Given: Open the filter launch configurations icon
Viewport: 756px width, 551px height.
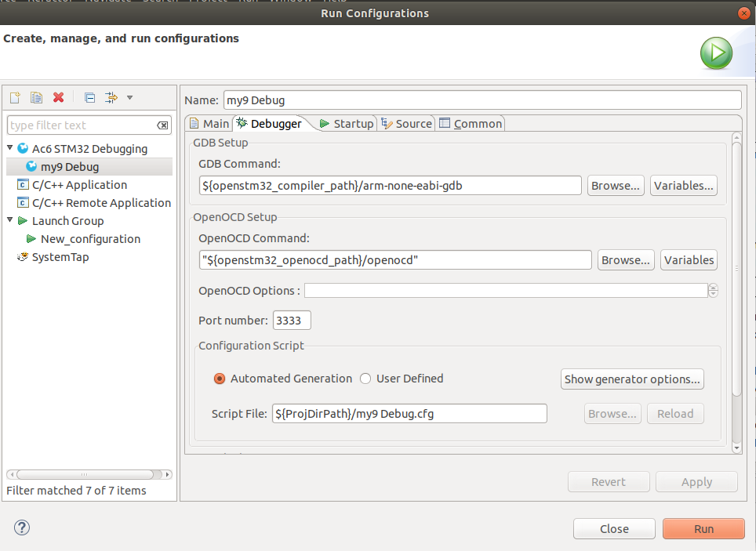Looking at the screenshot, I should pyautogui.click(x=111, y=98).
